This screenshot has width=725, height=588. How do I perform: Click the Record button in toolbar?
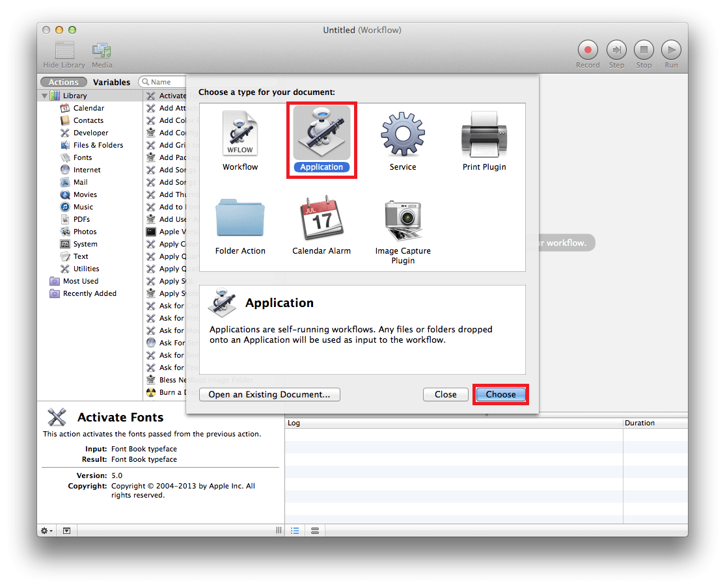click(588, 50)
